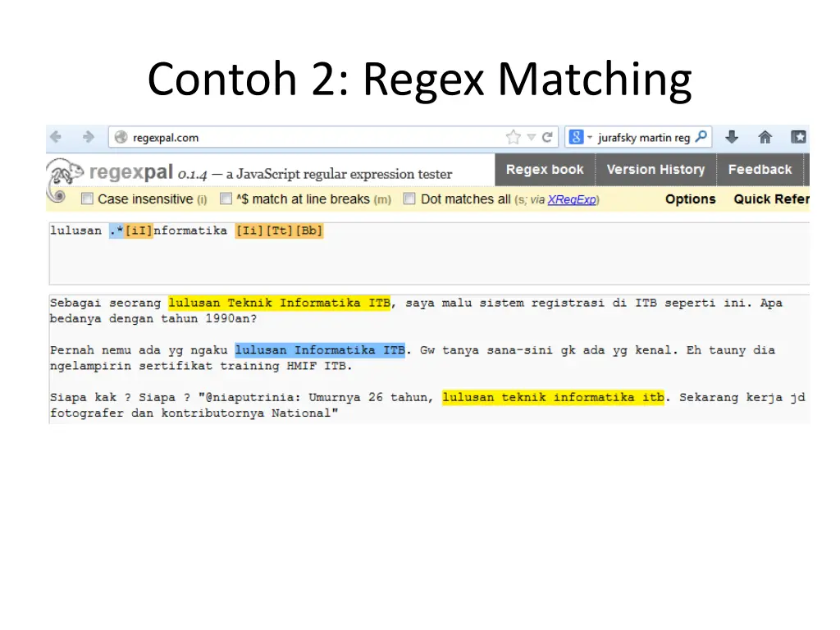840x630 pixels.
Task: Click the regexpal chameleon logo
Action: click(x=63, y=180)
